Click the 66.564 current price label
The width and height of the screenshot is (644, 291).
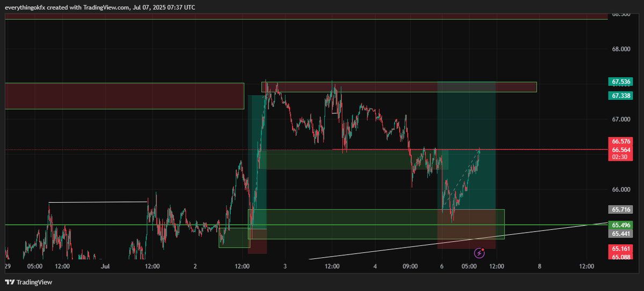[621, 150]
